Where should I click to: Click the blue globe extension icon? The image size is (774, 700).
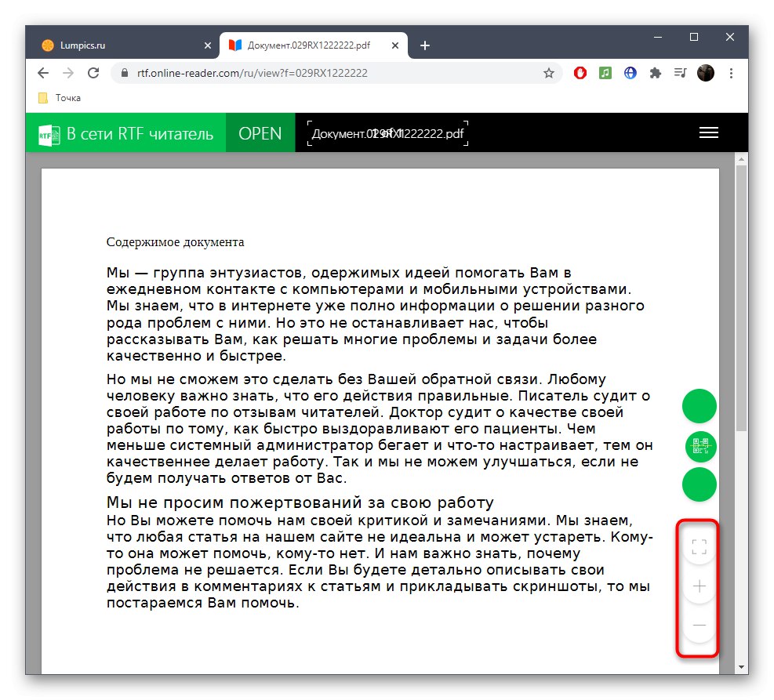pos(630,72)
